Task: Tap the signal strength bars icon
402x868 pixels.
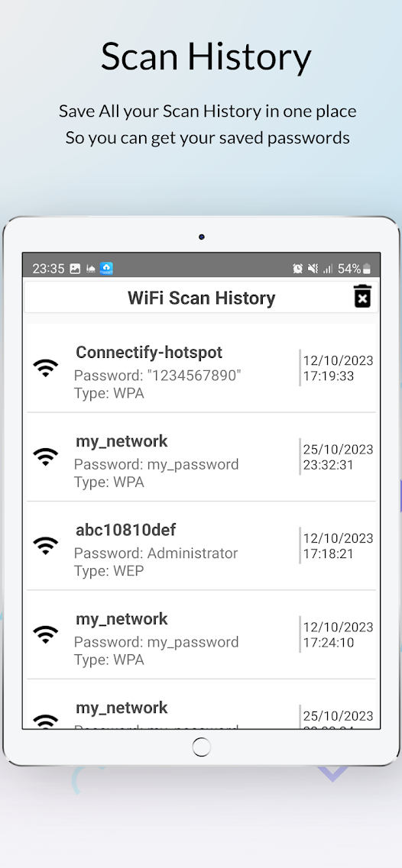Action: (328, 269)
